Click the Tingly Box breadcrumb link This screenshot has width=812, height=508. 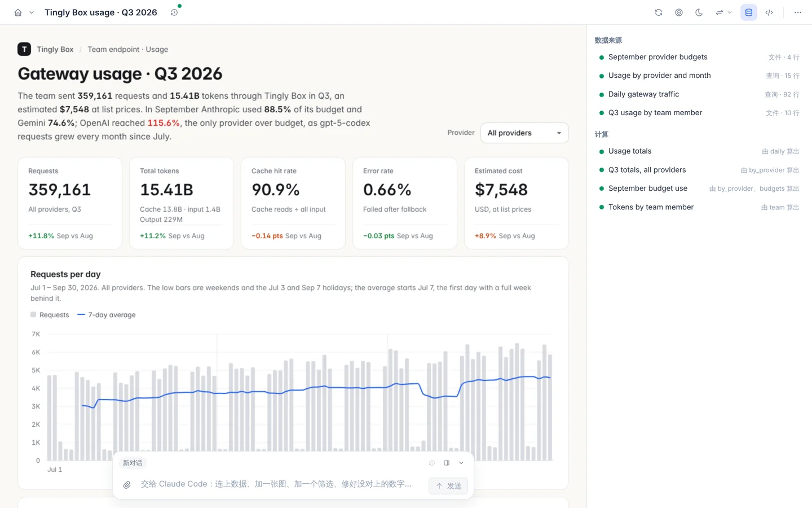(x=55, y=49)
